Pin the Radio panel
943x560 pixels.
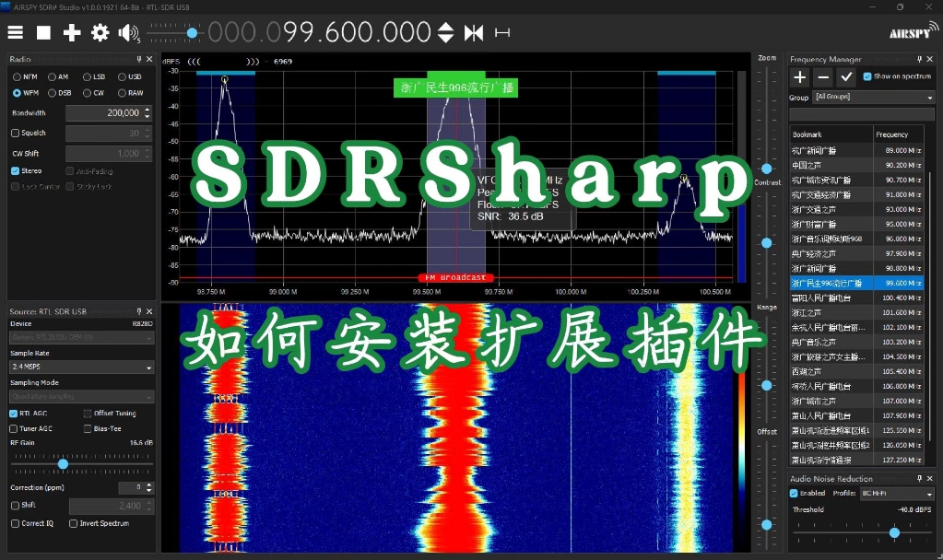click(x=139, y=59)
